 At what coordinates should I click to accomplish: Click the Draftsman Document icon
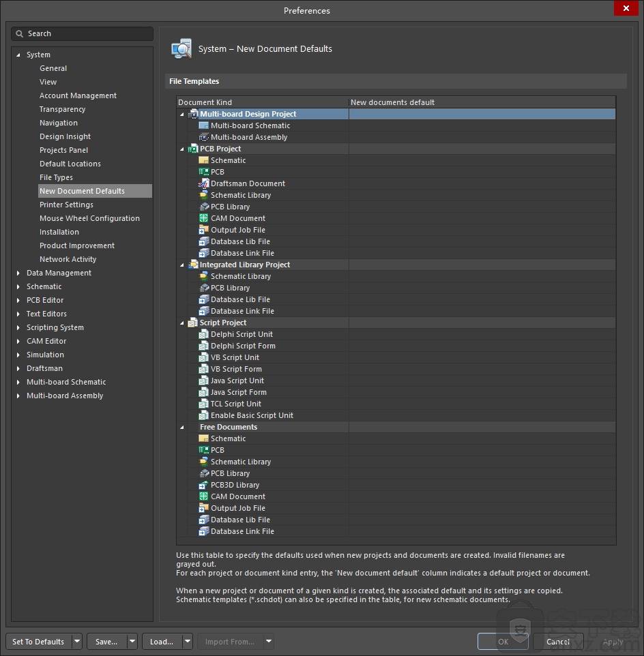click(x=203, y=183)
